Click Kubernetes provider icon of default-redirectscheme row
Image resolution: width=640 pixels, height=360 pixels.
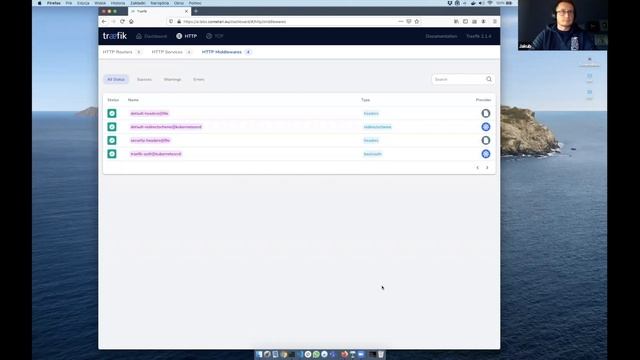pyautogui.click(x=485, y=127)
